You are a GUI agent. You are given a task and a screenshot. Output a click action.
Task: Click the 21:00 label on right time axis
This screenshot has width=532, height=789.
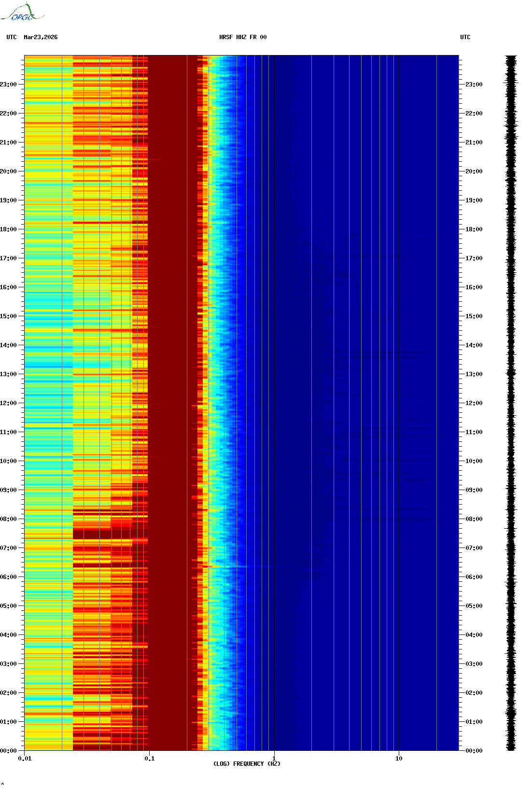click(x=474, y=142)
